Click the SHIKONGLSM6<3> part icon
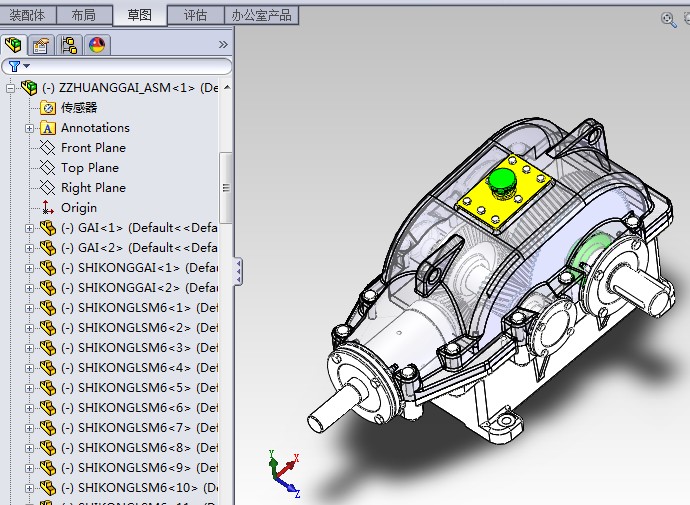 [48, 348]
